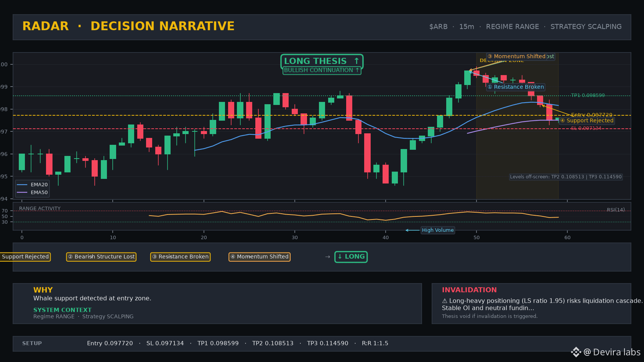
Task: Click the INVALIDATION heading
Action: click(469, 290)
